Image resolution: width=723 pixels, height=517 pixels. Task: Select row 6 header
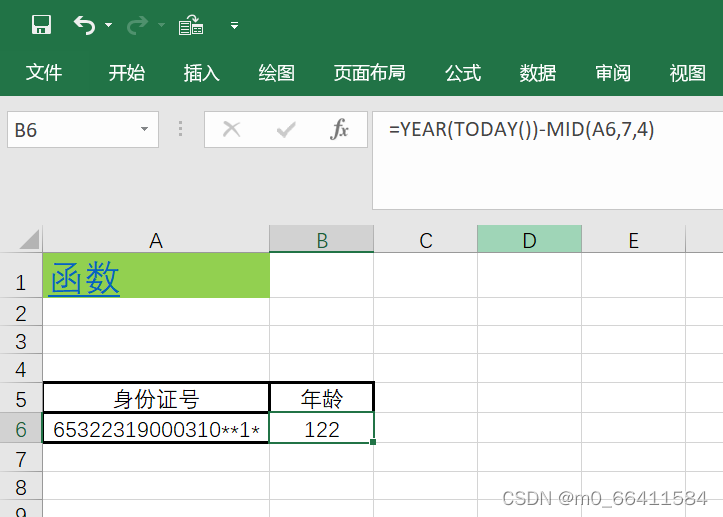[21, 428]
